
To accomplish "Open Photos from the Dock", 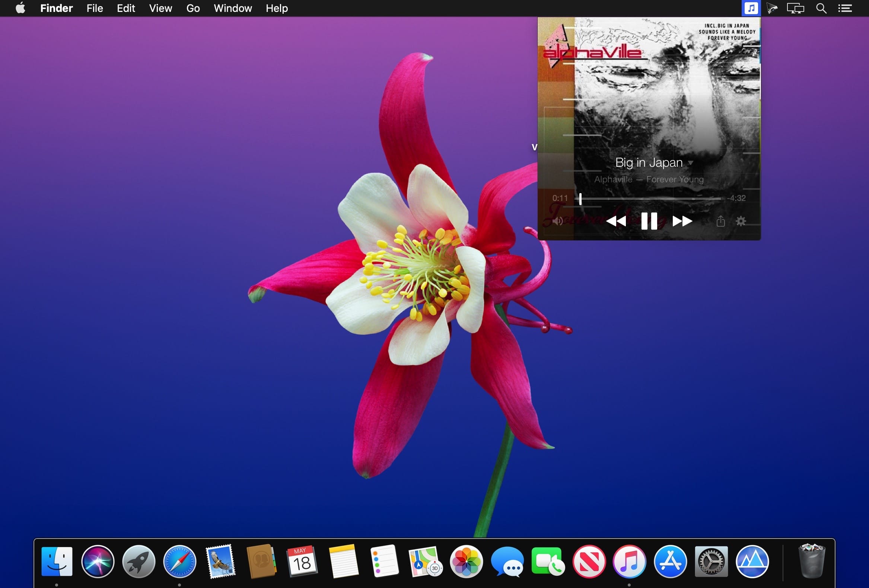I will (x=466, y=561).
